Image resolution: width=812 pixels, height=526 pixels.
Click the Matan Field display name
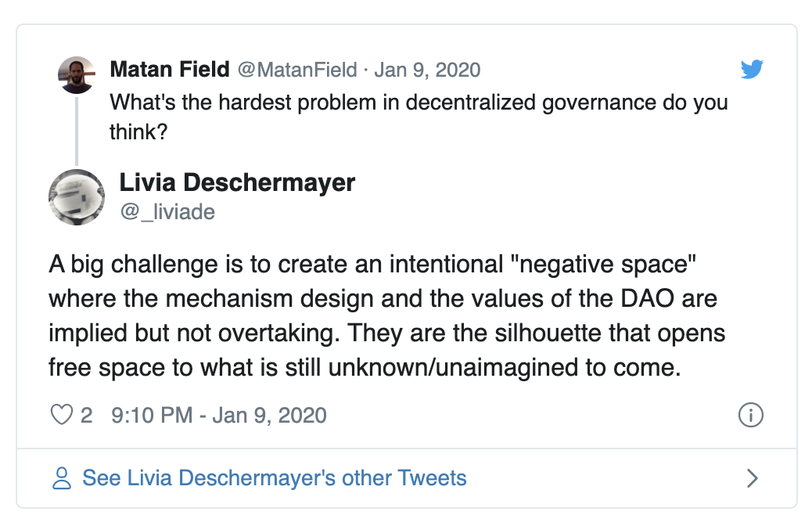(169, 70)
